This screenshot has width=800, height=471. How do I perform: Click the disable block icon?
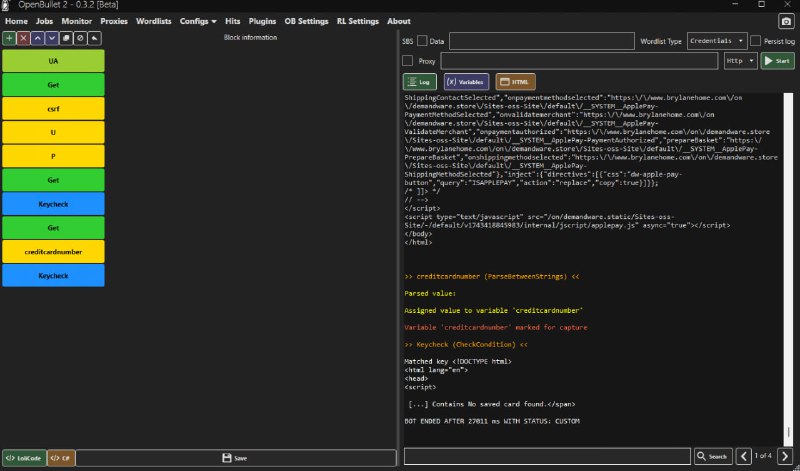pyautogui.click(x=80, y=38)
